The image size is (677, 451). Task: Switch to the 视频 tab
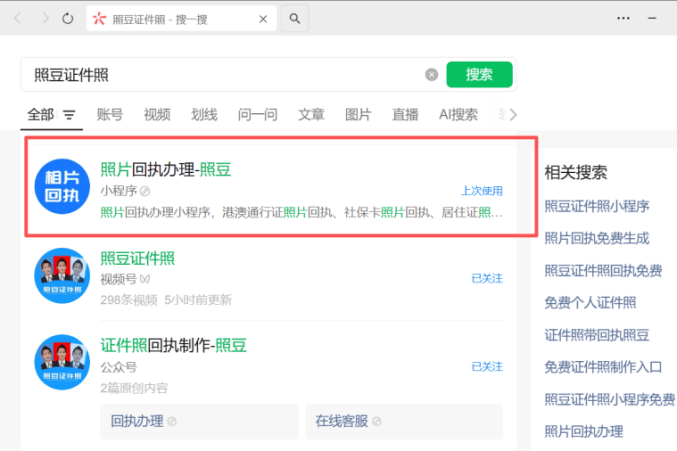pos(157,114)
